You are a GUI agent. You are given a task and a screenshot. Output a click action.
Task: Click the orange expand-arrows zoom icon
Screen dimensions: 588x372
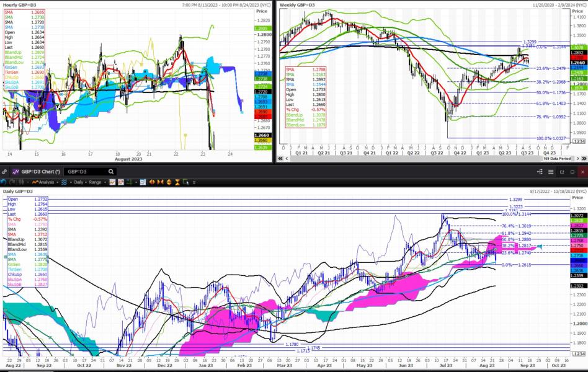(152, 182)
